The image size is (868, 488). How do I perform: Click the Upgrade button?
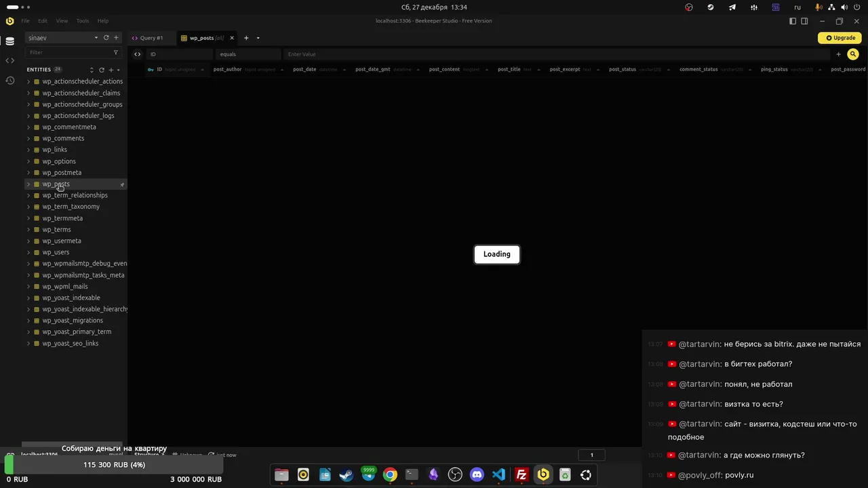[x=840, y=38]
